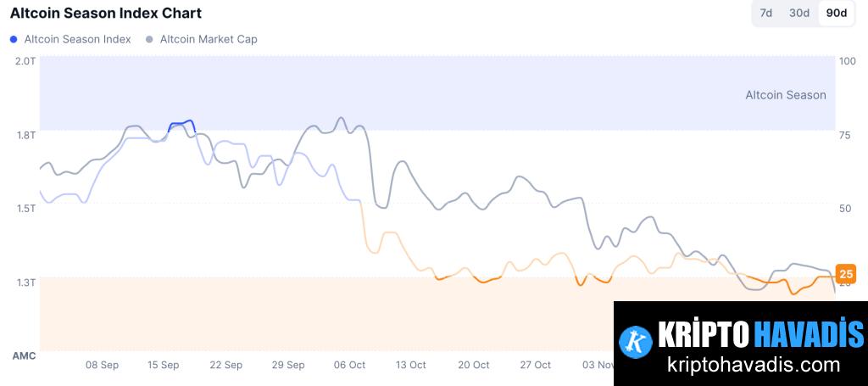Viewport: 868px width, 386px height.
Task: Open the kriptohavadis.com link
Action: [x=754, y=366]
